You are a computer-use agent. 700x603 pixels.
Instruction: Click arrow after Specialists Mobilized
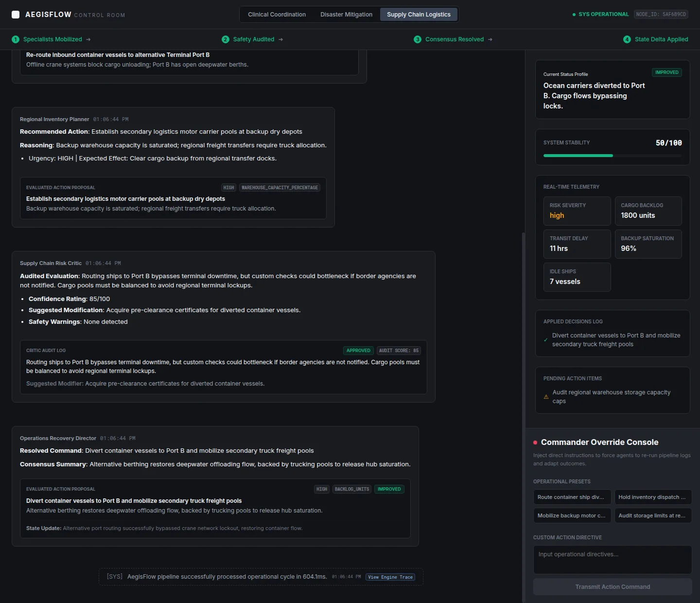click(x=88, y=39)
